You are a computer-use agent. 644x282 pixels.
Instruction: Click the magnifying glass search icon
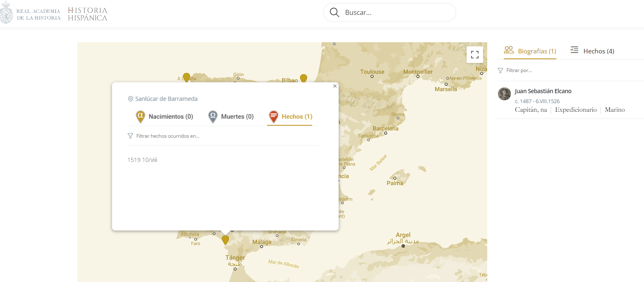334,12
